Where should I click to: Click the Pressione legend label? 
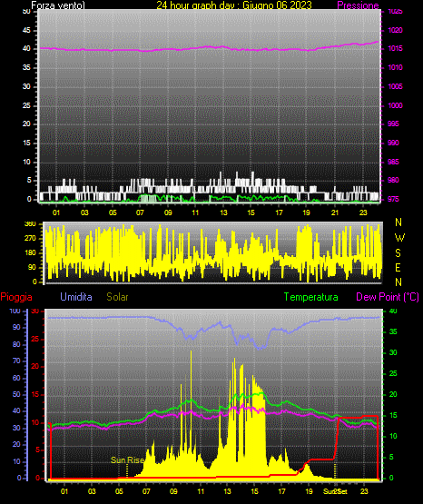click(x=358, y=5)
